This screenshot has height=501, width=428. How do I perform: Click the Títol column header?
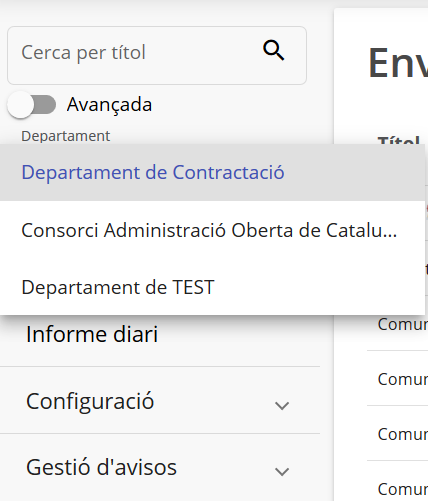pos(399,140)
